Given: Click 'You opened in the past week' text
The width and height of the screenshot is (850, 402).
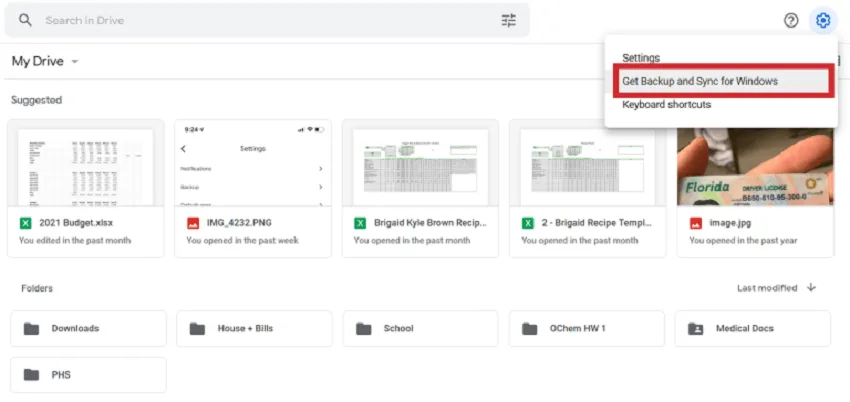Looking at the screenshot, I should click(x=242, y=240).
